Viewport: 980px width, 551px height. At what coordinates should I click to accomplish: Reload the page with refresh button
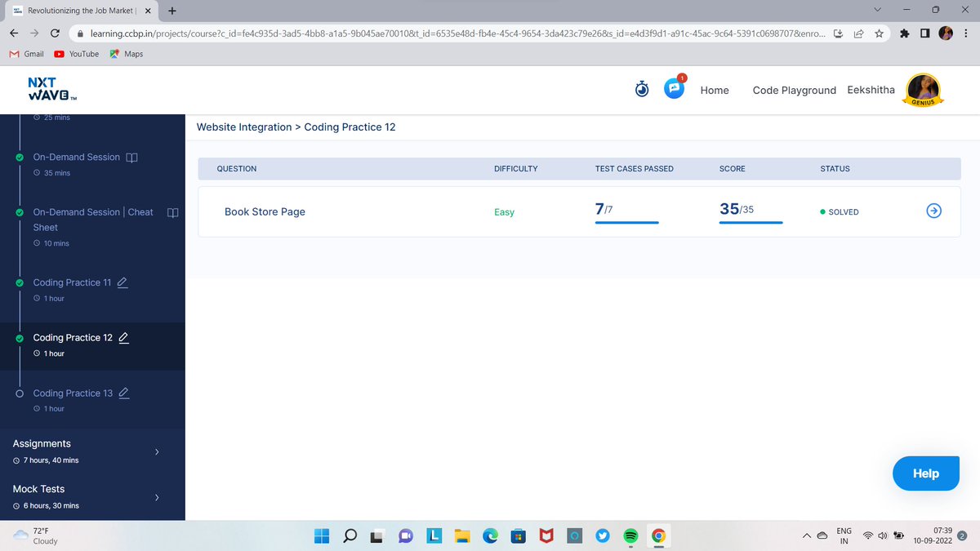[55, 34]
